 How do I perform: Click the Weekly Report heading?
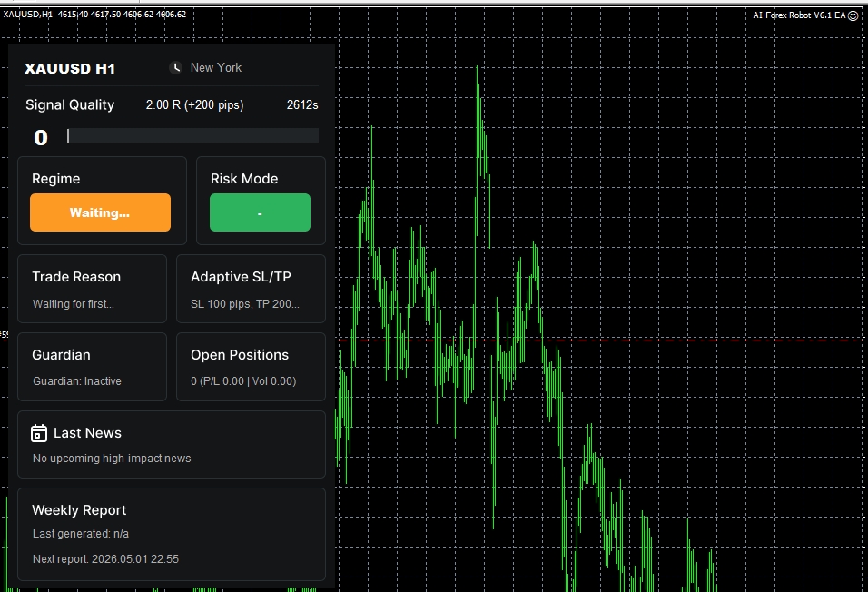(79, 510)
